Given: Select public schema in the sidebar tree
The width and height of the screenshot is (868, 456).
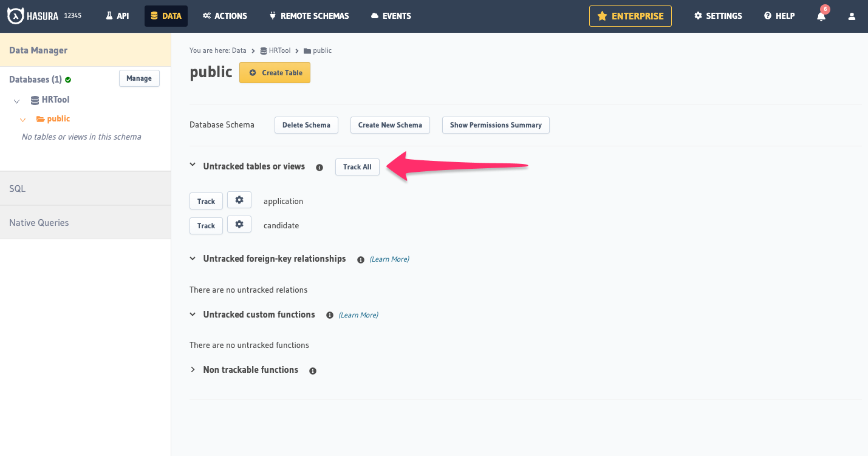Looking at the screenshot, I should pos(58,119).
